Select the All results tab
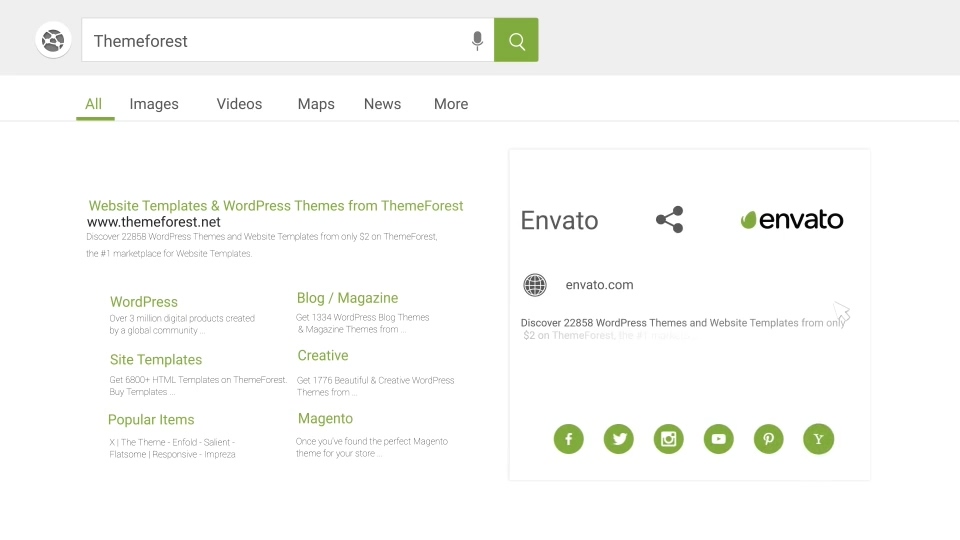 94,104
